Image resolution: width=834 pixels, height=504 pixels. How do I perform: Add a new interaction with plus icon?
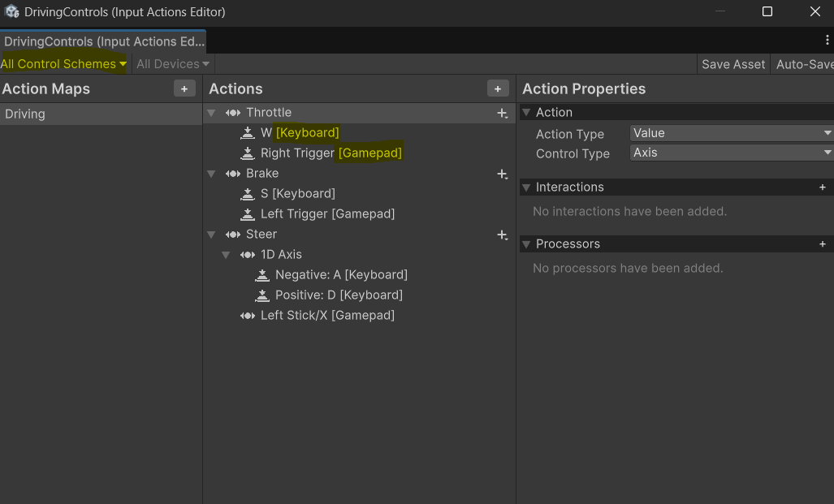pos(822,187)
